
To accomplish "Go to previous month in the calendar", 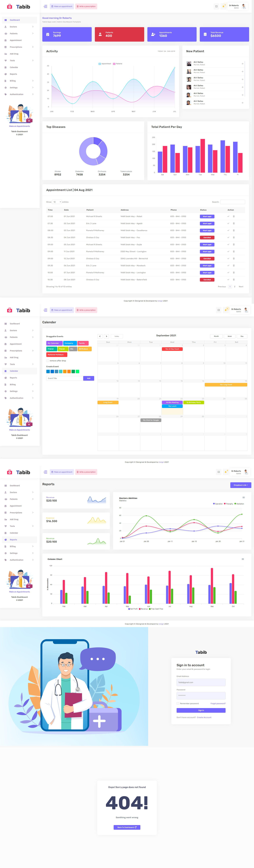I will [x=100, y=336].
